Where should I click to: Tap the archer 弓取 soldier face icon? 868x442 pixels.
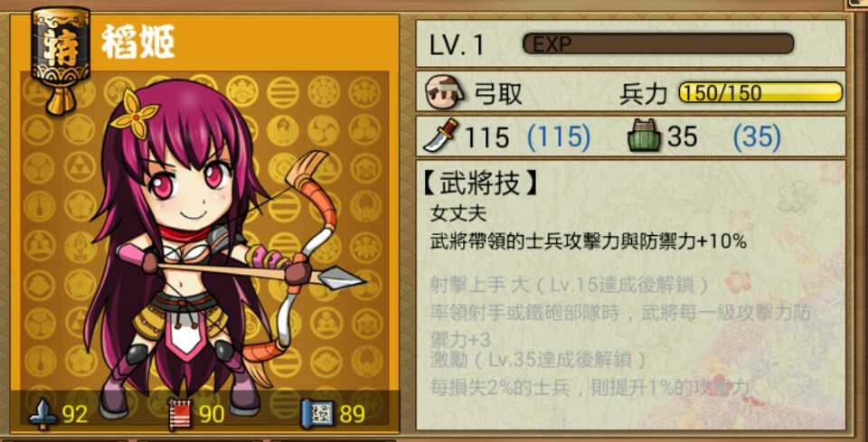point(444,93)
